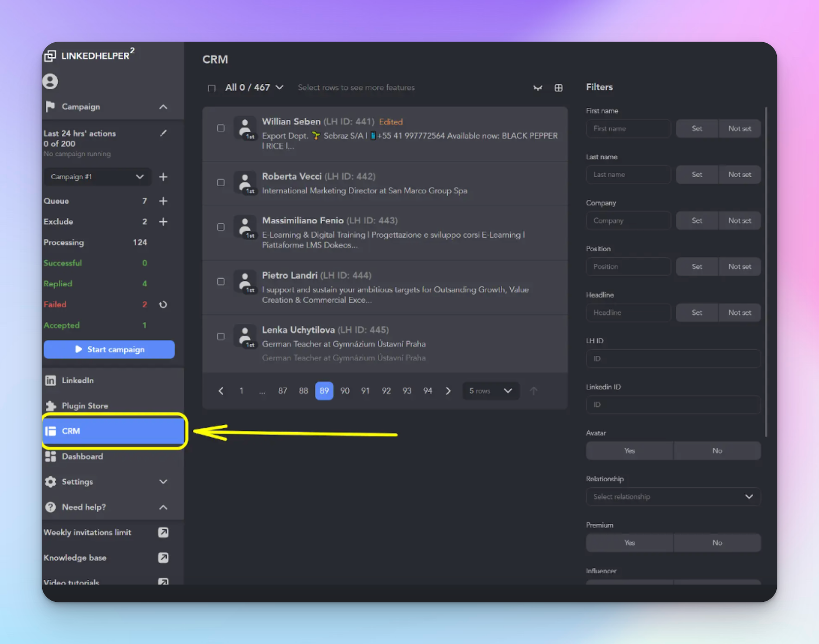Toggle the select all rows checkbox
Image resolution: width=819 pixels, height=644 pixels.
click(211, 88)
